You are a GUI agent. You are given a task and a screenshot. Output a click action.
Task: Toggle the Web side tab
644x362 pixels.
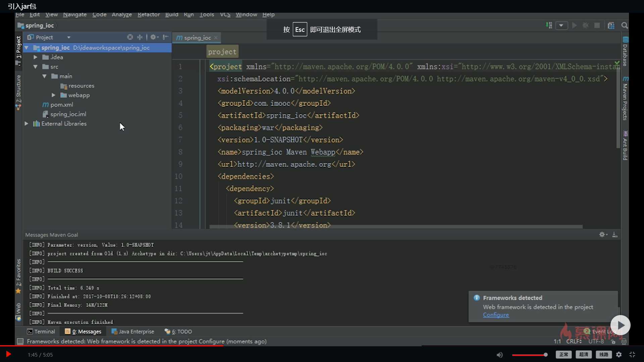pyautogui.click(x=18, y=312)
